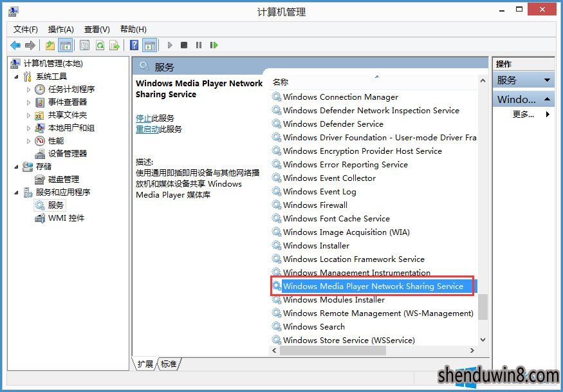
Task: Click the services list scroll down arrow
Action: coord(483,340)
